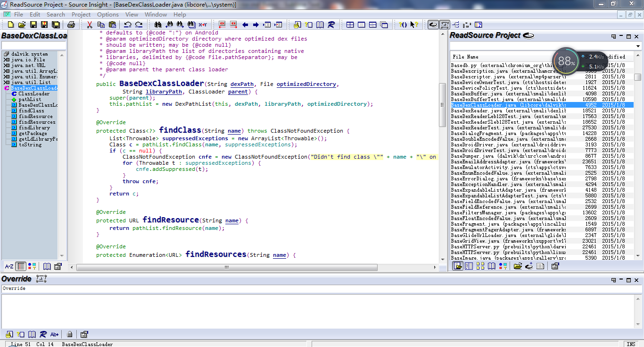The image size is (644, 347).
Task: Click the Replace X→Y icon
Action: point(203,25)
